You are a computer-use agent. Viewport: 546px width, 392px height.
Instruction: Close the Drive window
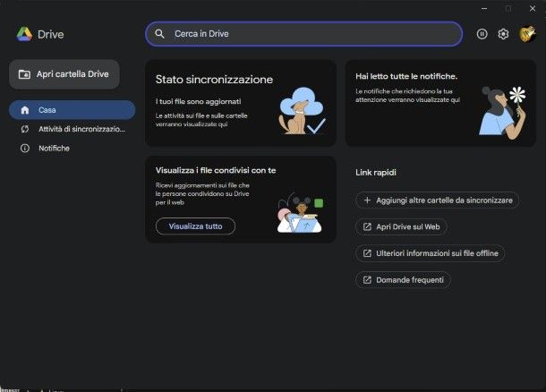532,8
